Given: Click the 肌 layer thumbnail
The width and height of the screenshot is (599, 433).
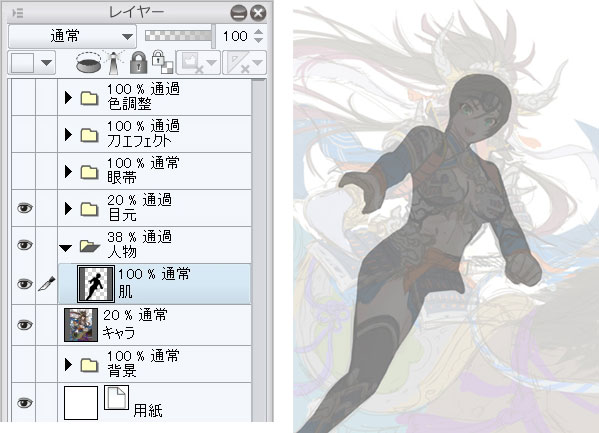Looking at the screenshot, I should (x=96, y=284).
